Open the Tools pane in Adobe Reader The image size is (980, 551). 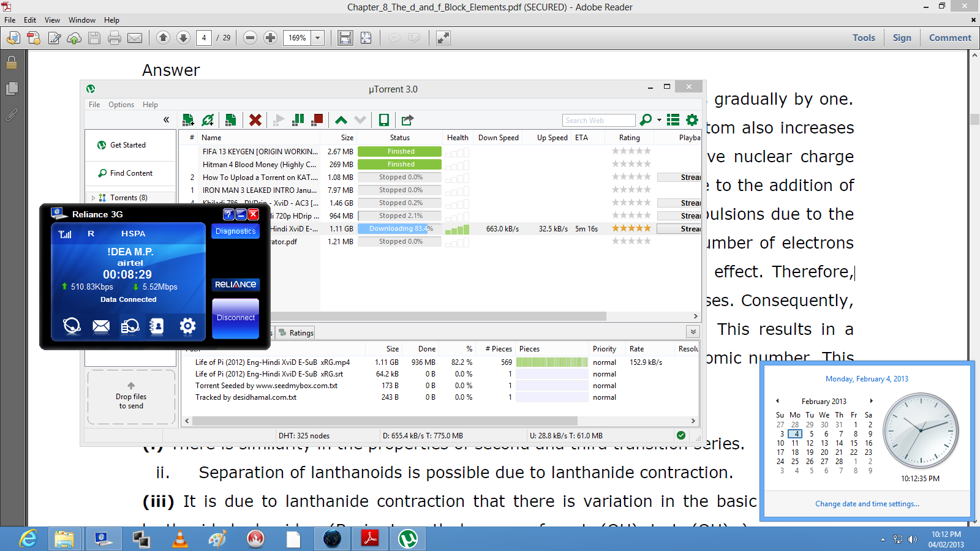(x=864, y=38)
